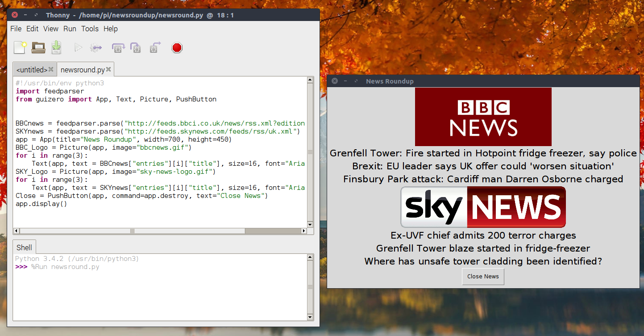Maximize the Thonny window
Viewport: 644px width, 336px height.
click(x=36, y=15)
